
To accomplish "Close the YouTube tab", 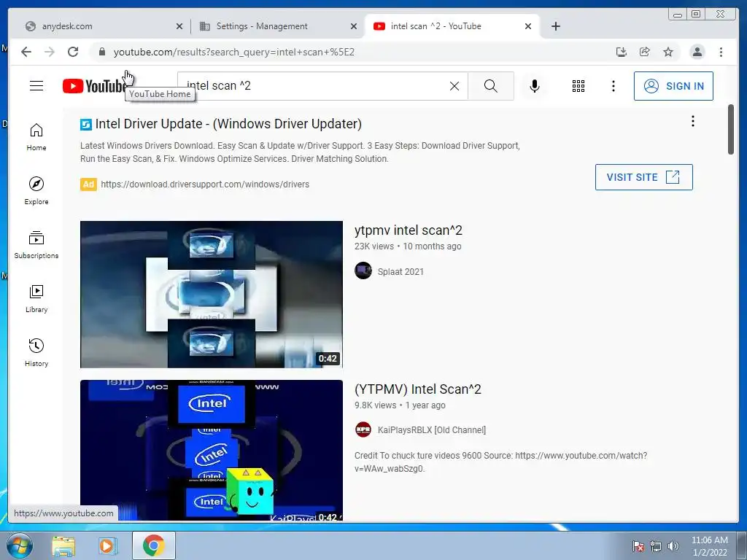I will tap(528, 27).
